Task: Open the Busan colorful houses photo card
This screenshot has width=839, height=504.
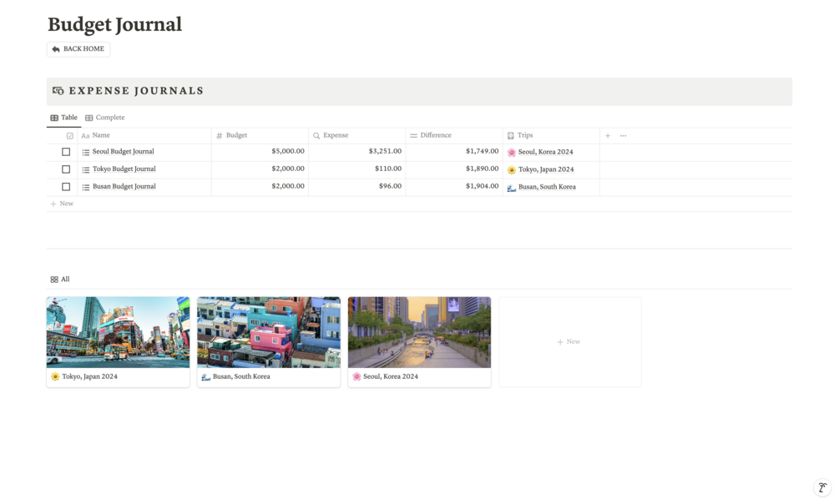Action: point(269,332)
